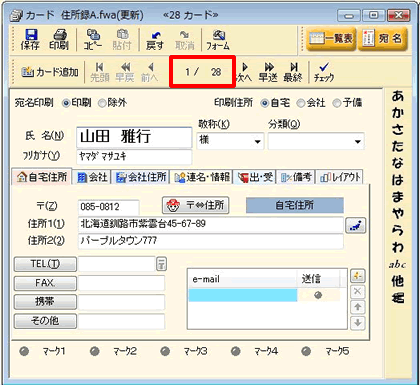Click the 印刷 print icon
This screenshot has width=420, height=385.
click(x=59, y=39)
